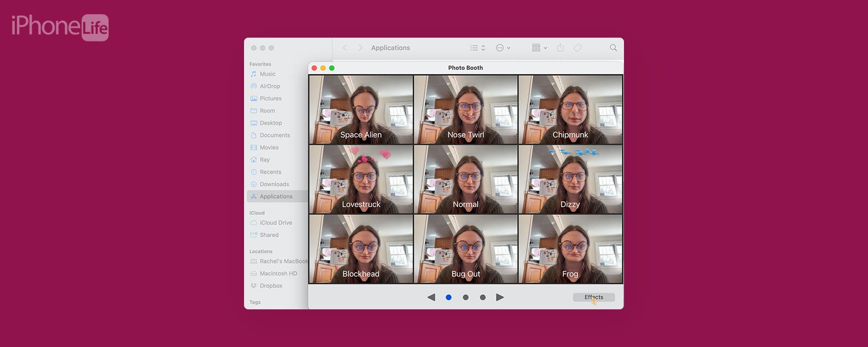Open Downloads in Finder sidebar
868x347 pixels.
pyautogui.click(x=274, y=184)
